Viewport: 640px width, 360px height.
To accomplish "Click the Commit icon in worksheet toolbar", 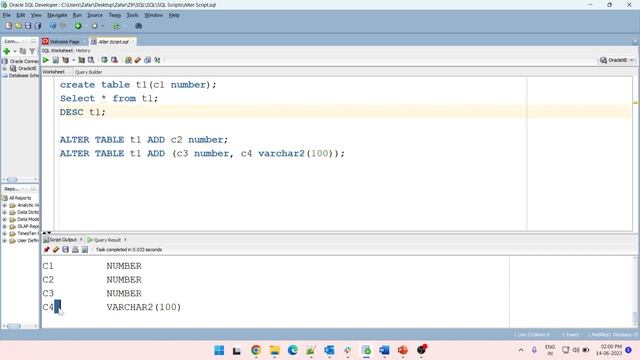I will coord(104,60).
